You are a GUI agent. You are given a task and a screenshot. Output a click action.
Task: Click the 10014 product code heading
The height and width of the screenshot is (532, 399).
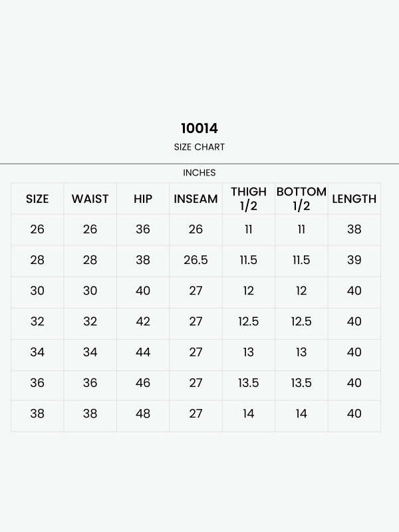click(199, 128)
